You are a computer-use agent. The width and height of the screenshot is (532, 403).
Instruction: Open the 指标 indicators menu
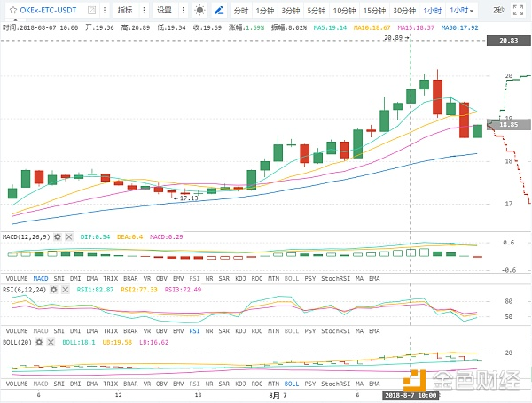click(128, 11)
